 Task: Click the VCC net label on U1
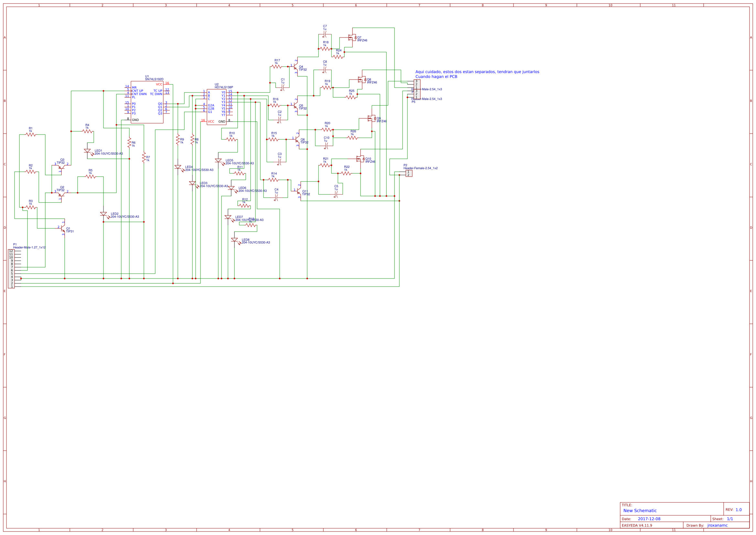[x=159, y=84]
